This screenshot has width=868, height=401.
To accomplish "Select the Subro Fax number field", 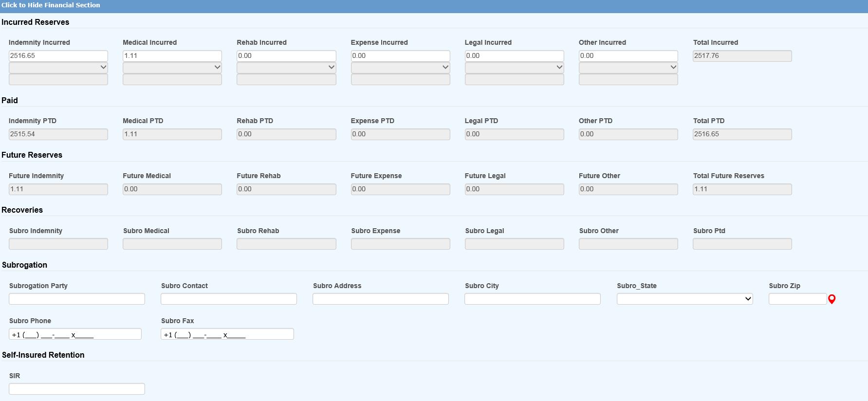I will (227, 334).
